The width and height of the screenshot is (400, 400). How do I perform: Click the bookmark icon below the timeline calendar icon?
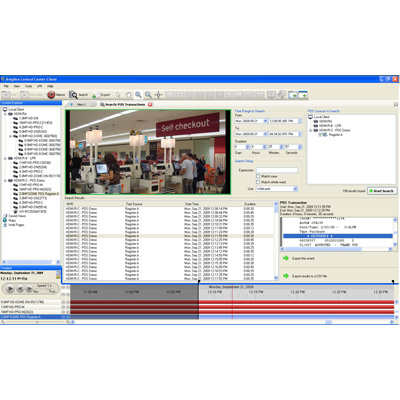click(58, 277)
